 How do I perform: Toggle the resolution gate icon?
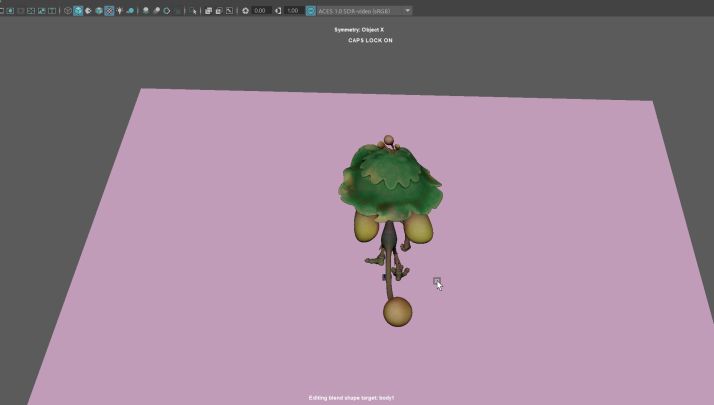tap(10, 10)
